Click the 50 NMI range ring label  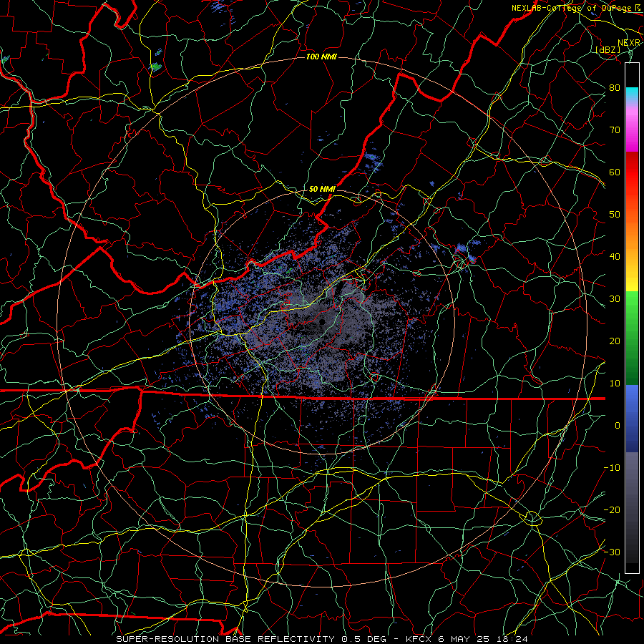pos(322,190)
